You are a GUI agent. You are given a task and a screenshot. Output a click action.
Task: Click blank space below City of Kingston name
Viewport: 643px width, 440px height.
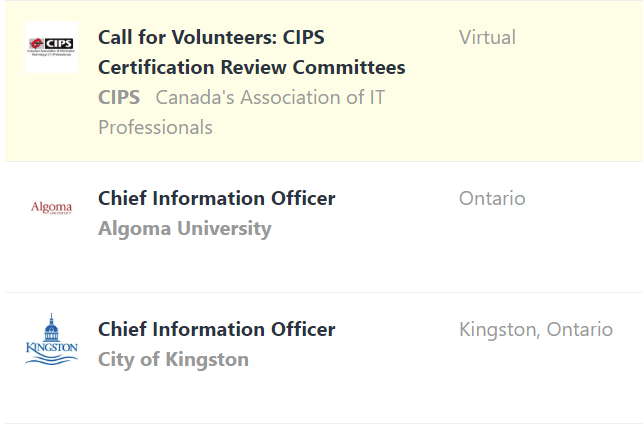(x=173, y=395)
